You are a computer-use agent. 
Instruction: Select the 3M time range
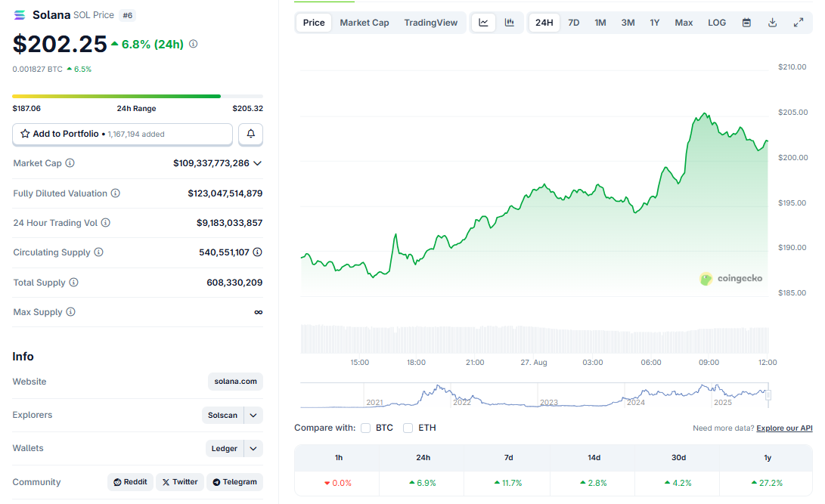[x=628, y=23]
